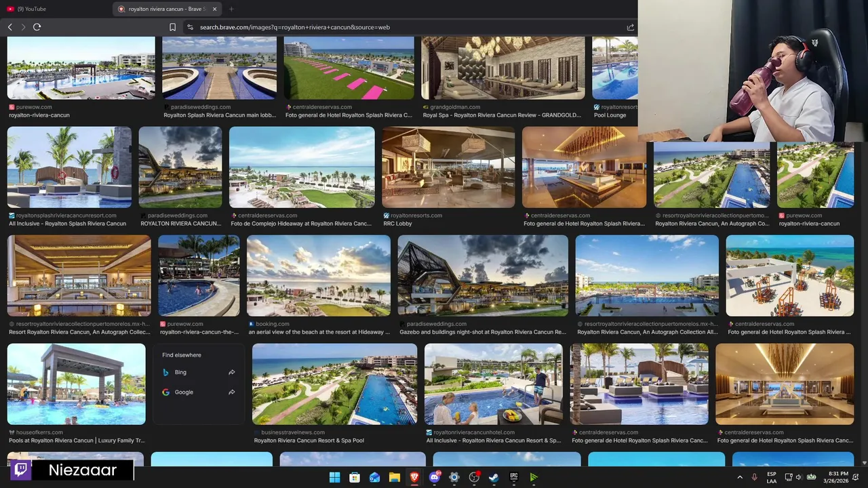Bookmark this page with the bookmark icon

(172, 27)
